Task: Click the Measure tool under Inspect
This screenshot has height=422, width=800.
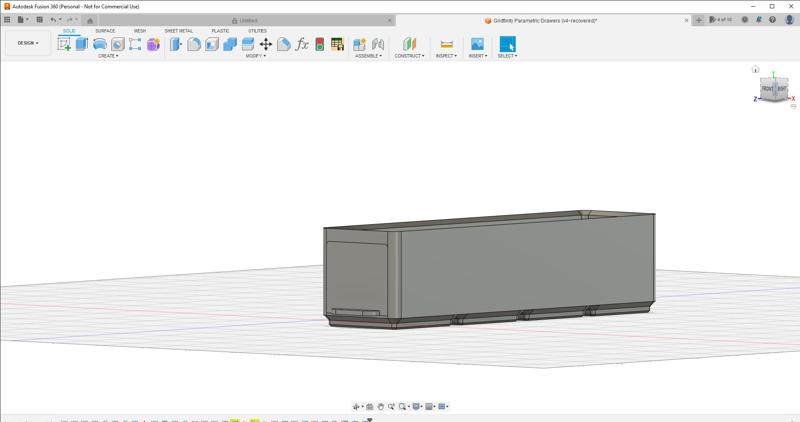Action: click(446, 44)
